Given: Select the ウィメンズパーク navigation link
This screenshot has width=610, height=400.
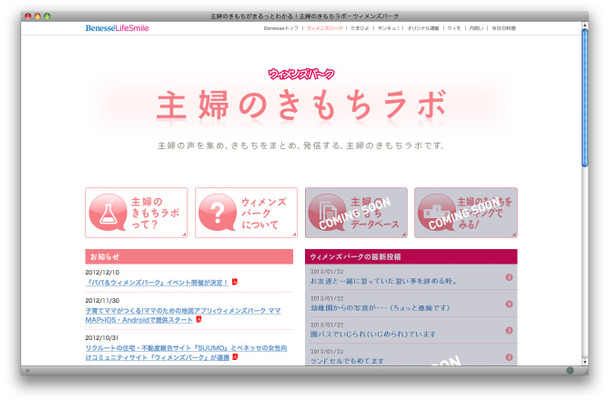Looking at the screenshot, I should coord(324,28).
